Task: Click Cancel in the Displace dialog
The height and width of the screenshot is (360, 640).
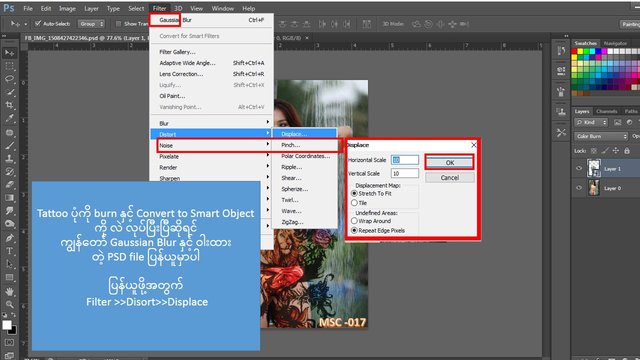Action: [449, 178]
